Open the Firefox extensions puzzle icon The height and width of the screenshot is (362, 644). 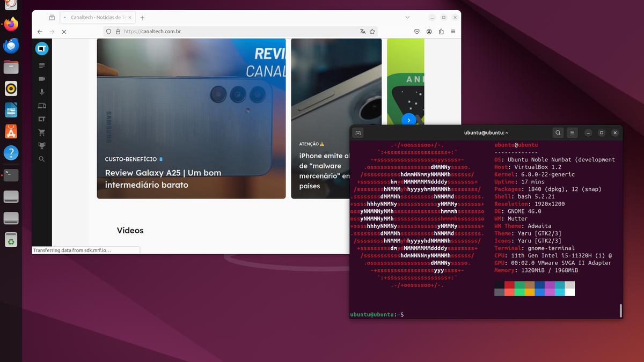pos(441,32)
